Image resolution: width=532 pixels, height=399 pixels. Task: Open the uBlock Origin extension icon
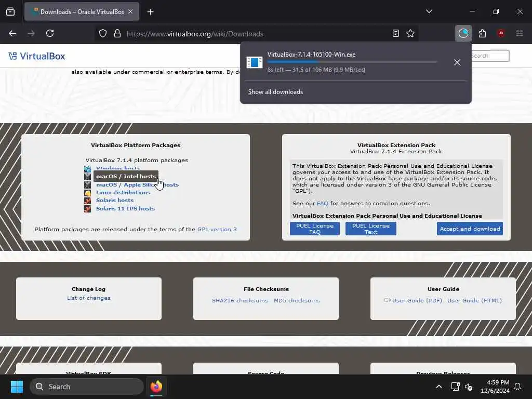501,33
